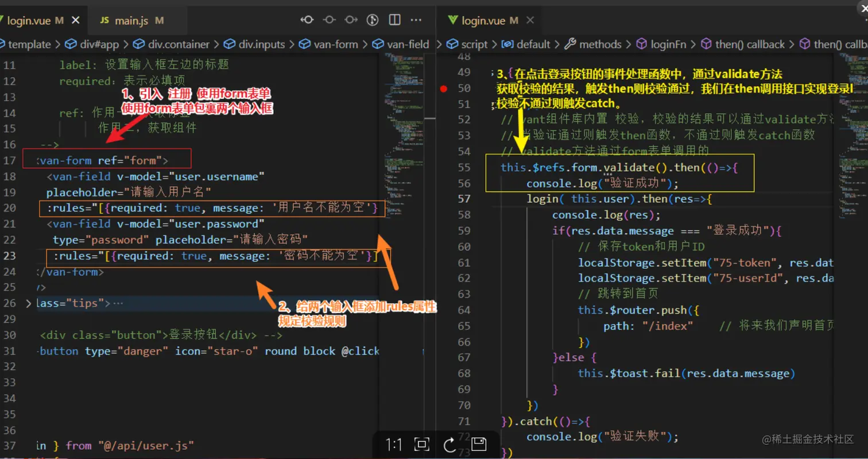Click type="password" on line 22
Image resolution: width=868 pixels, height=459 pixels.
tap(101, 239)
